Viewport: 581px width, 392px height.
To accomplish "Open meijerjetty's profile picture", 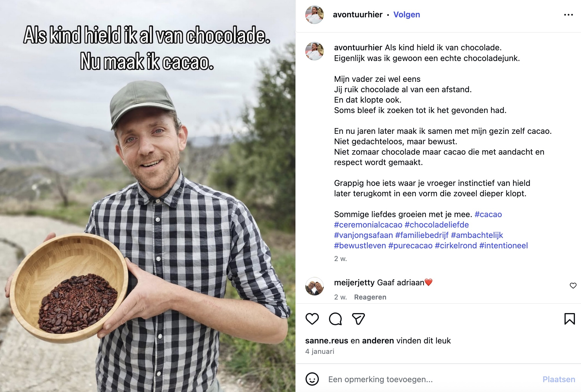I will click(314, 286).
